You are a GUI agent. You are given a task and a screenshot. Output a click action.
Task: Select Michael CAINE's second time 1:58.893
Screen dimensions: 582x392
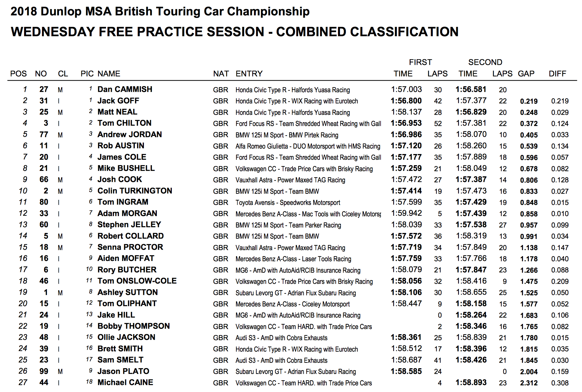click(471, 382)
